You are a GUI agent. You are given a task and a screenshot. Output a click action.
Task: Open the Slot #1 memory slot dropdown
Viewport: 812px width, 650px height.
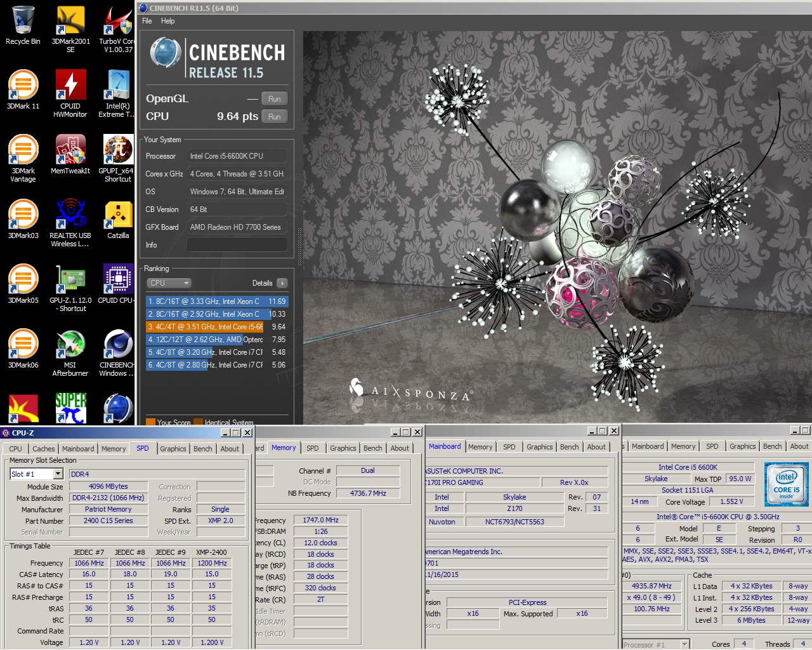click(37, 474)
